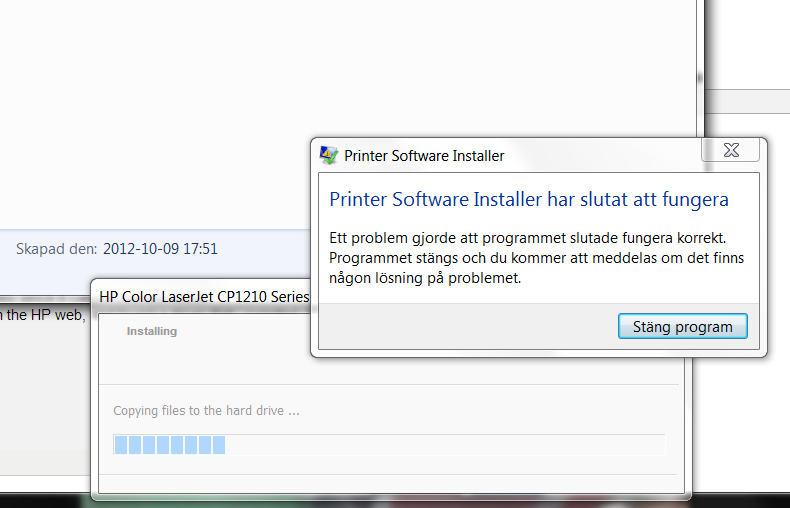
Task: Click the 'Ett problem gjorde att programmet' message line
Action: coord(528,238)
